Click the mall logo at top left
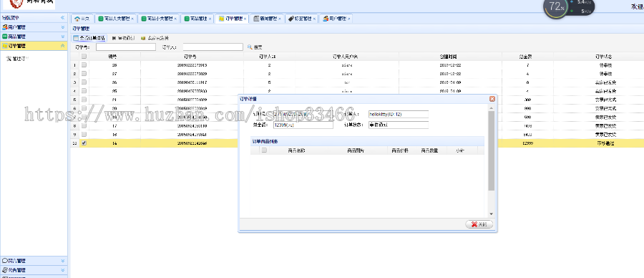Viewport: 644px width, 278px height. 29,4
